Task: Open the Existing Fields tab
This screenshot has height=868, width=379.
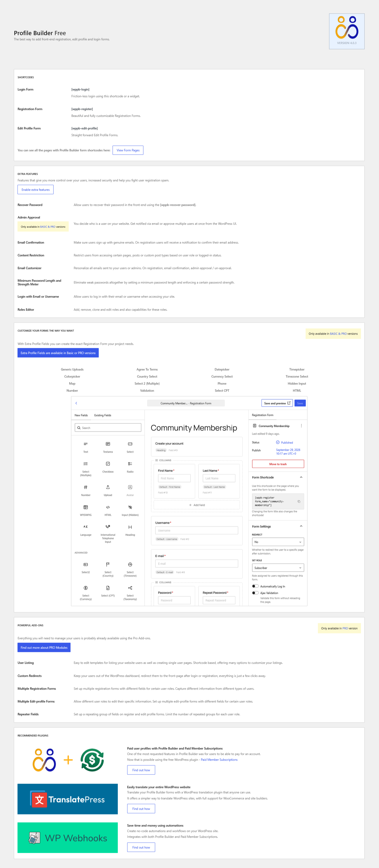Action: tap(103, 415)
